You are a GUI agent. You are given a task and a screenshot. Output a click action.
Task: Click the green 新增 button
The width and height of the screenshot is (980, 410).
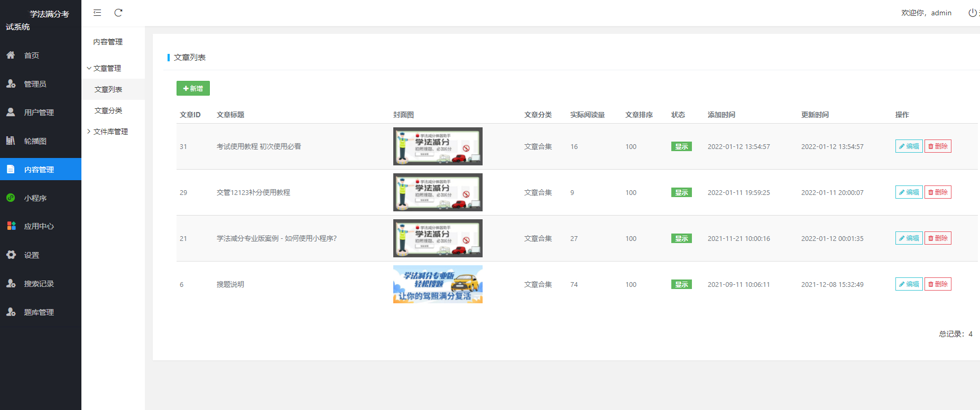(193, 88)
